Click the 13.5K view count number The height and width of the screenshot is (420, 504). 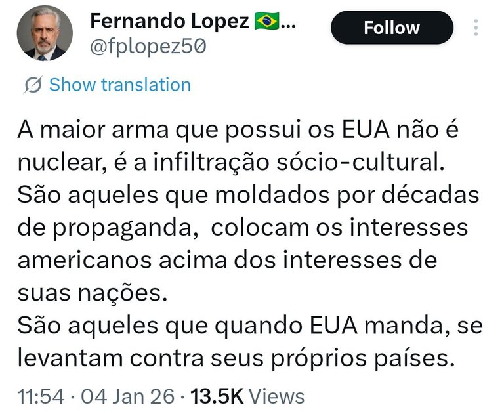click(217, 396)
